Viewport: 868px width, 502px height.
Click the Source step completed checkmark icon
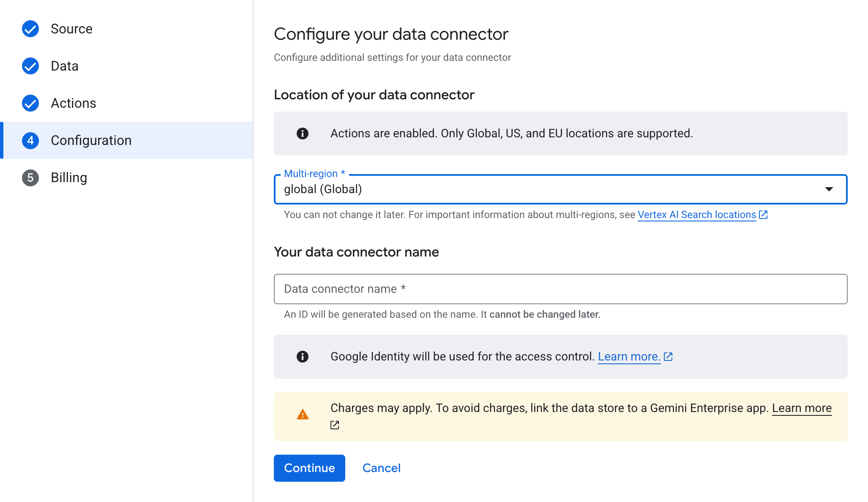tap(30, 29)
